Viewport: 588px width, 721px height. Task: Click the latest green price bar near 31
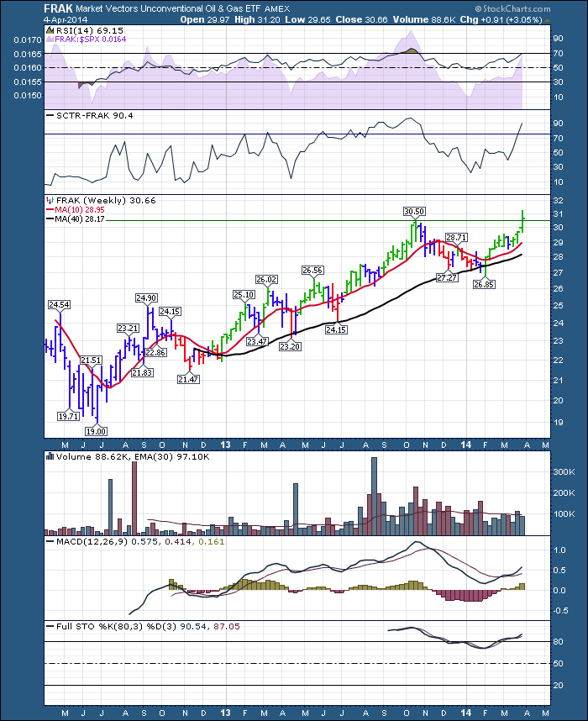[x=522, y=221]
